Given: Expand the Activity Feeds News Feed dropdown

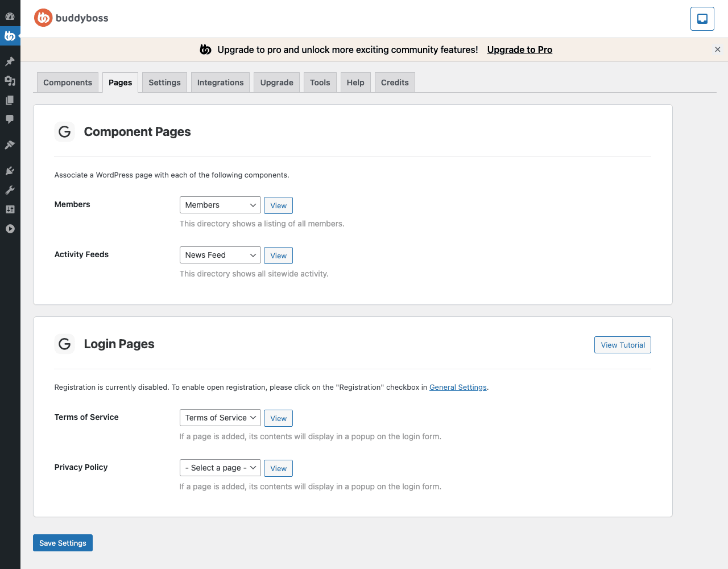Looking at the screenshot, I should click(220, 255).
